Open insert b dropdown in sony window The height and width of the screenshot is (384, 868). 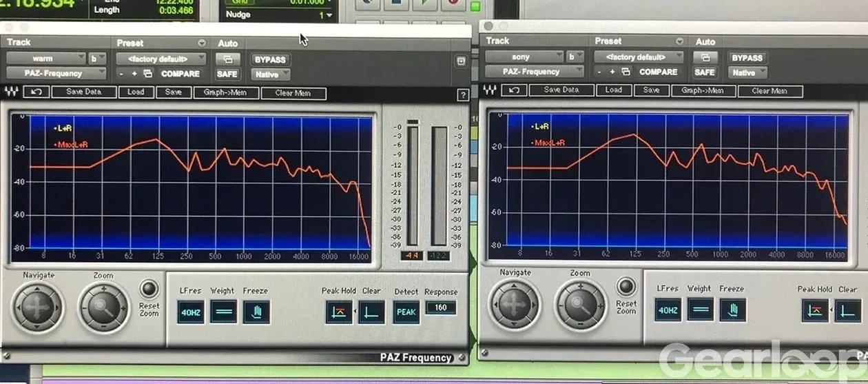pyautogui.click(x=575, y=57)
